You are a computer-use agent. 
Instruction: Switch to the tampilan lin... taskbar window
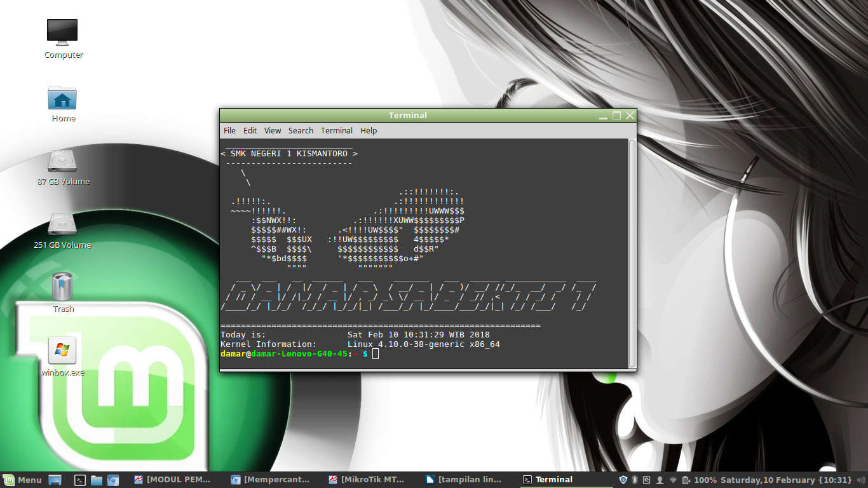coord(466,480)
